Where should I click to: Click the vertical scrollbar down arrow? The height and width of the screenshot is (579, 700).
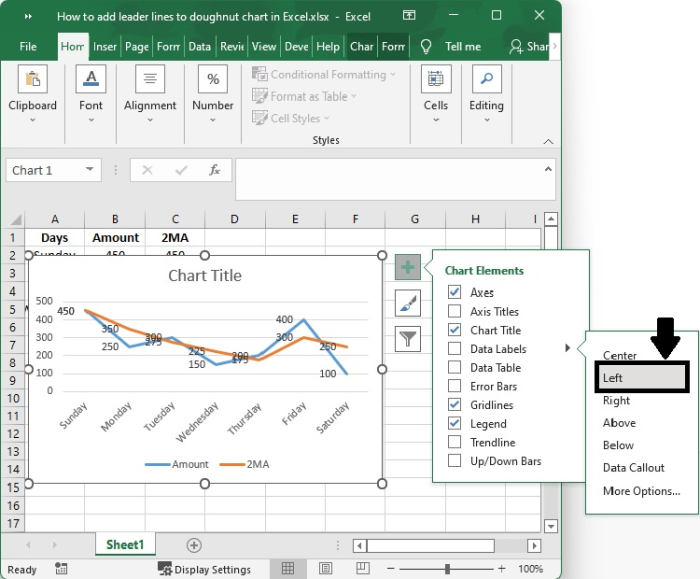coord(551,526)
